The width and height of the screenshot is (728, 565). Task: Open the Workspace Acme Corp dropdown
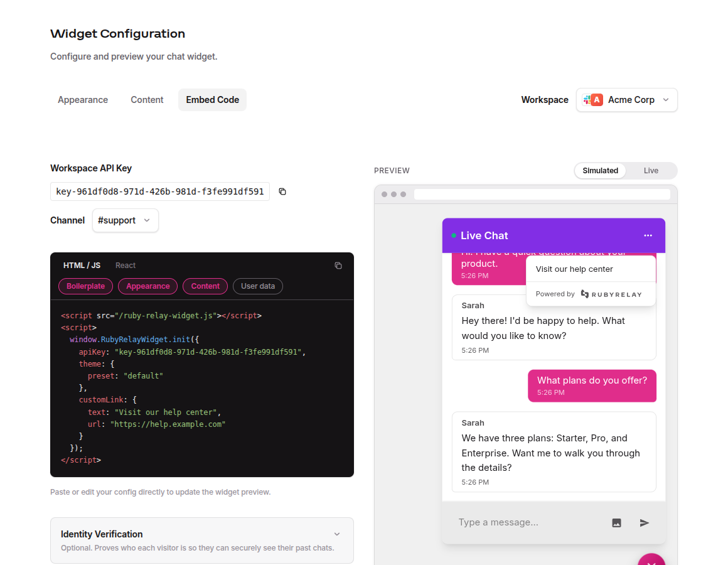click(x=626, y=100)
